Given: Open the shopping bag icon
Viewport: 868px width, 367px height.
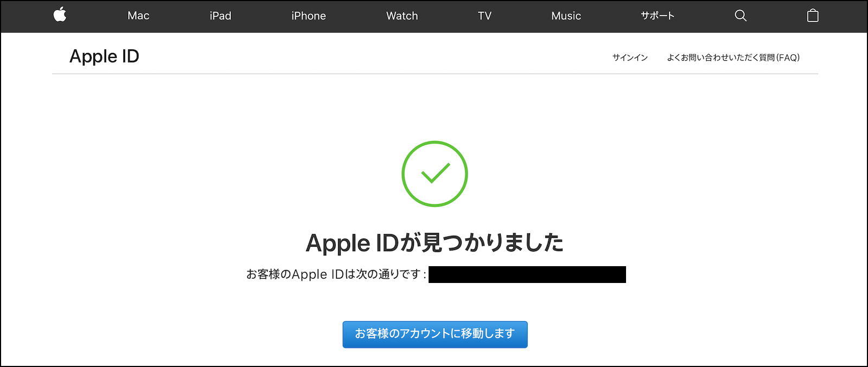Looking at the screenshot, I should pyautogui.click(x=813, y=15).
